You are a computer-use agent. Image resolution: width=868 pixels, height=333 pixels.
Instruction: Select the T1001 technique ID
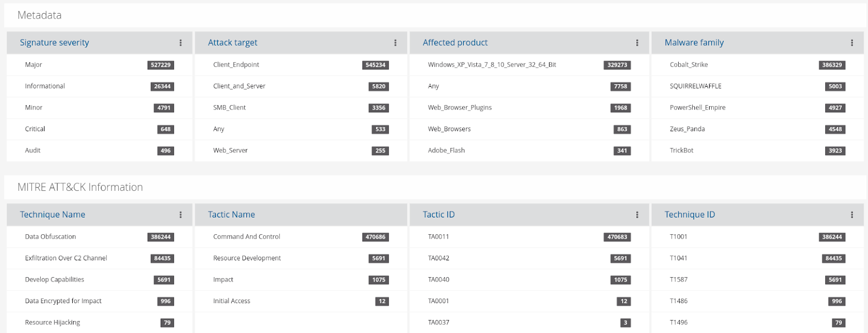758,236
